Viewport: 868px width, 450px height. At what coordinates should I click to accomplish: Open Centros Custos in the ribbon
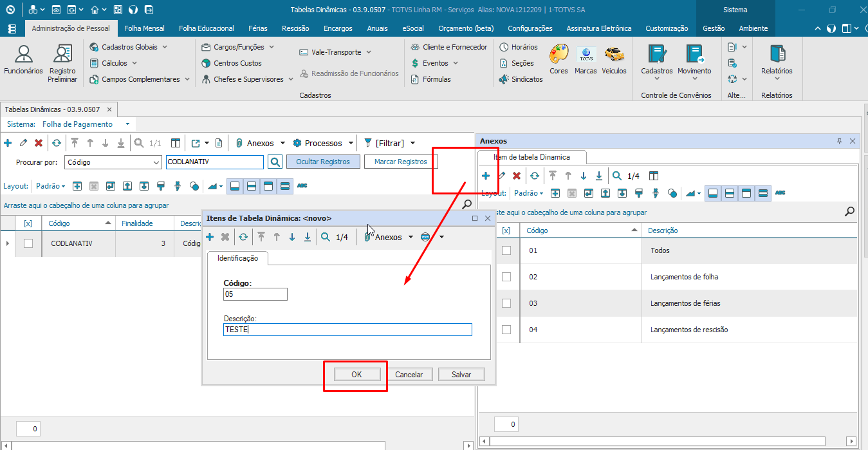tap(232, 63)
